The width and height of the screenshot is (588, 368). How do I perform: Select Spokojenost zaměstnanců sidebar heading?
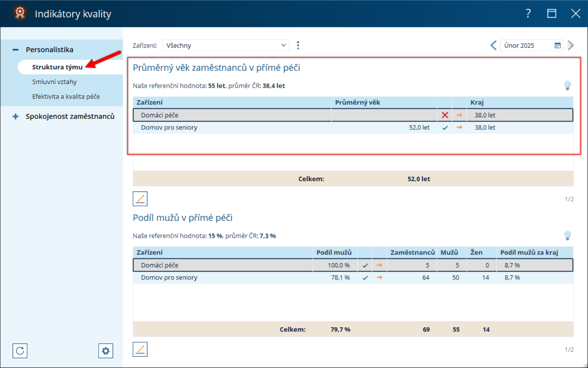pyautogui.click(x=70, y=116)
